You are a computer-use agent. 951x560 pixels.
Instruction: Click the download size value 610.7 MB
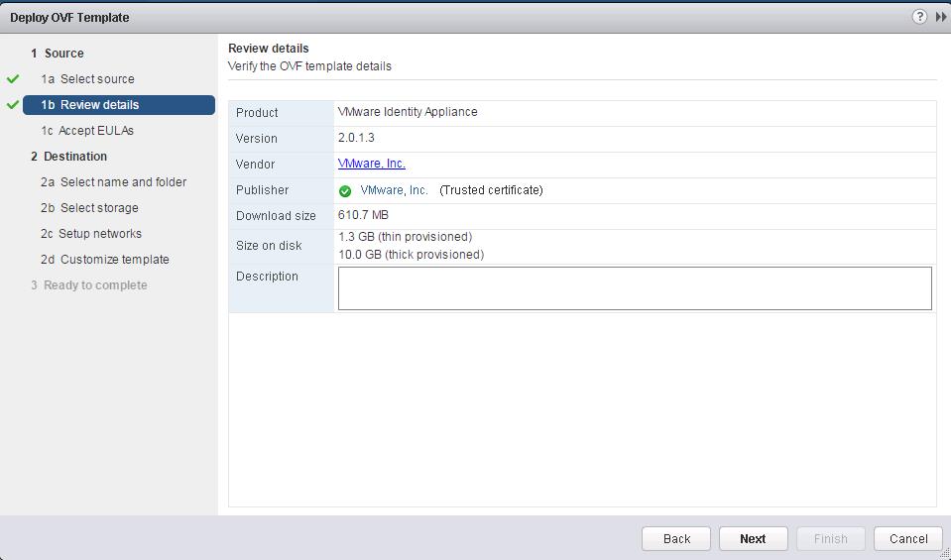pyautogui.click(x=363, y=215)
